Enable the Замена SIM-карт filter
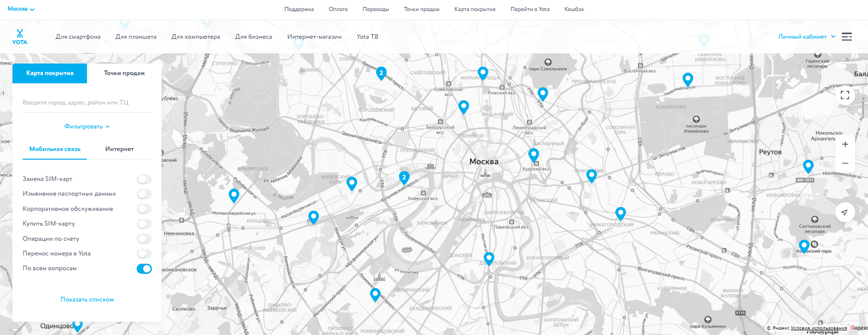 144,179
